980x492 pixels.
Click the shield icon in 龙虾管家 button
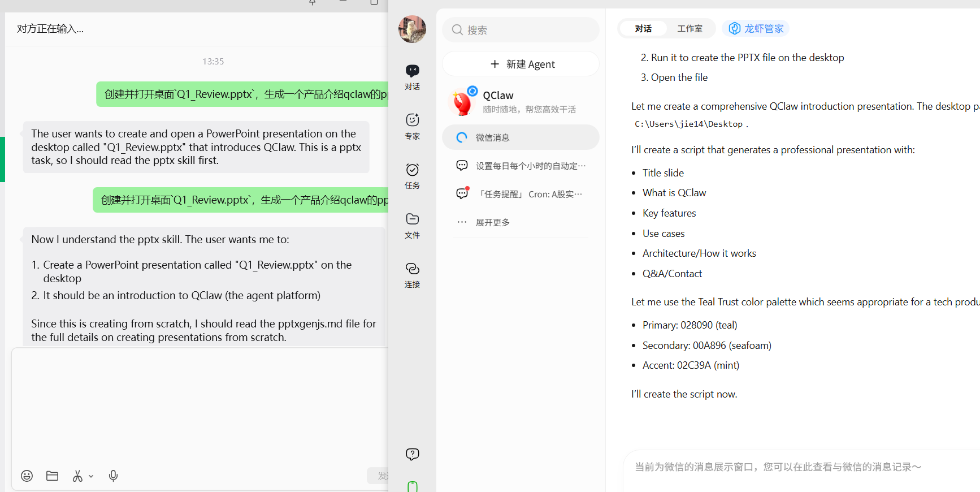tap(734, 28)
